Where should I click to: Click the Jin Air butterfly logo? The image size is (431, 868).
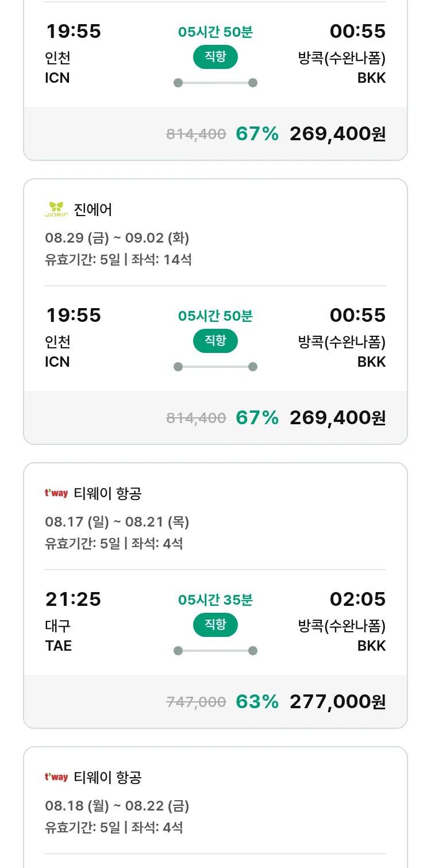coord(56,210)
